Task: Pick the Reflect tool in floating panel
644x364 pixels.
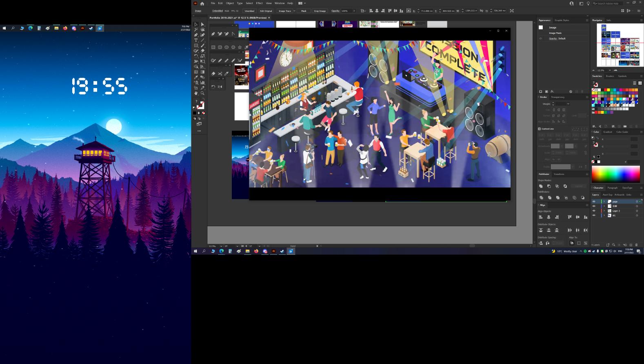Action: point(220,87)
